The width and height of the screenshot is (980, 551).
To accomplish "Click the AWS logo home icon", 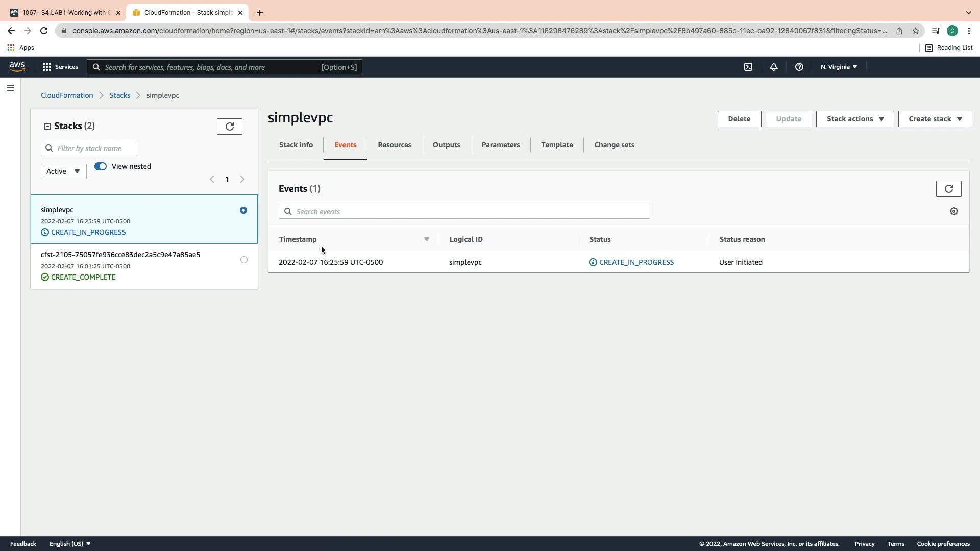I will pyautogui.click(x=17, y=67).
